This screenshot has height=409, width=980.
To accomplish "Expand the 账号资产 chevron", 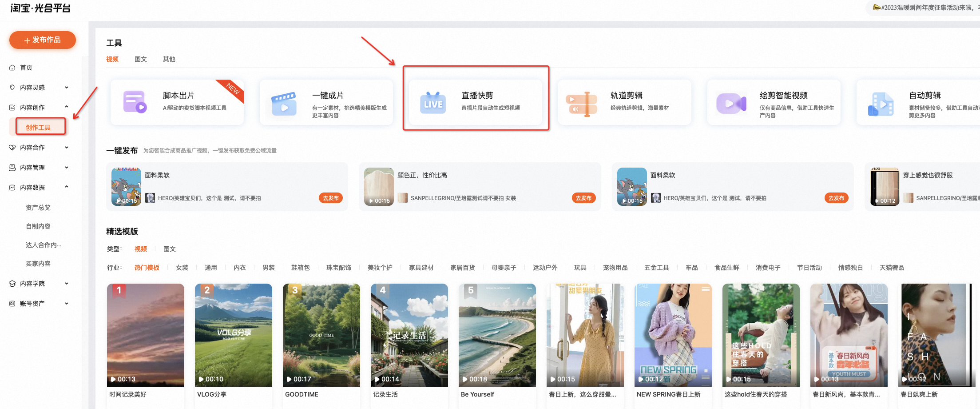I will [x=67, y=304].
